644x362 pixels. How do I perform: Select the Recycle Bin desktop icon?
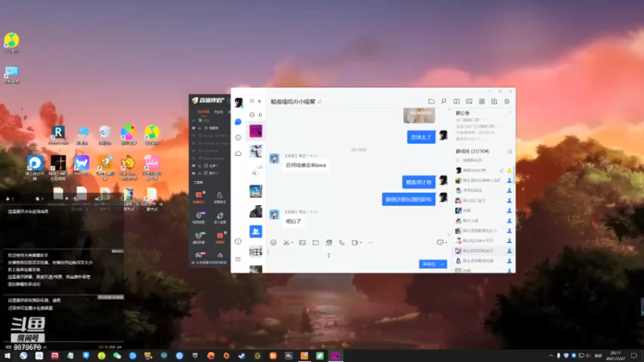(x=105, y=134)
